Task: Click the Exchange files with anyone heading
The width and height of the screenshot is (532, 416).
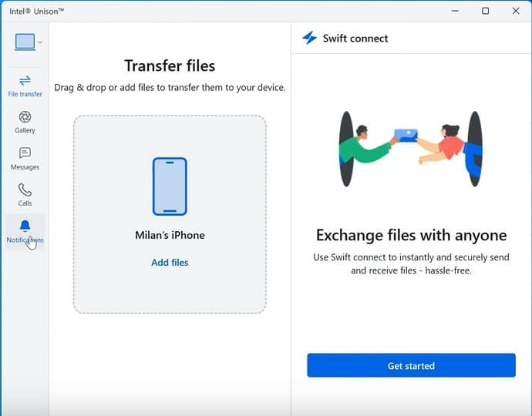Action: 411,236
